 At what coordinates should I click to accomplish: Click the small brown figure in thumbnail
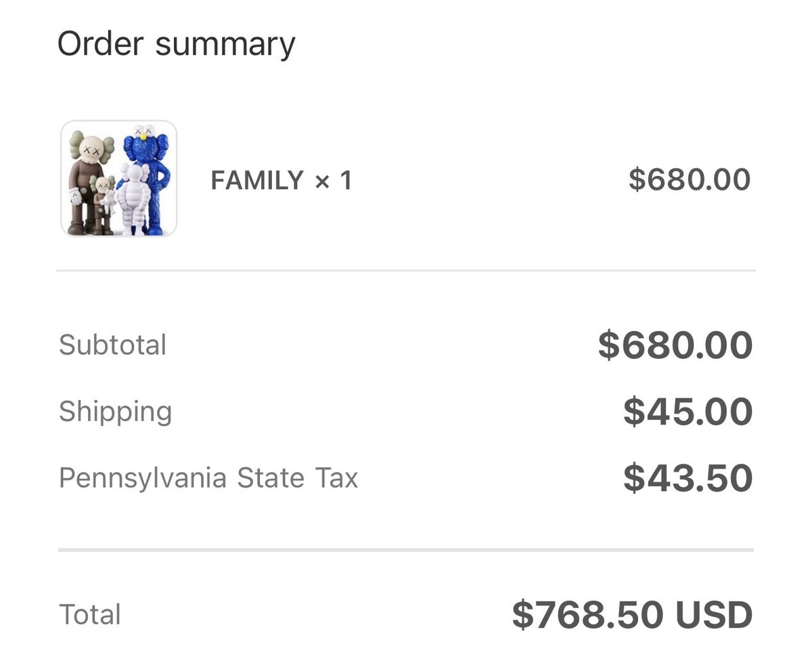pos(103,204)
